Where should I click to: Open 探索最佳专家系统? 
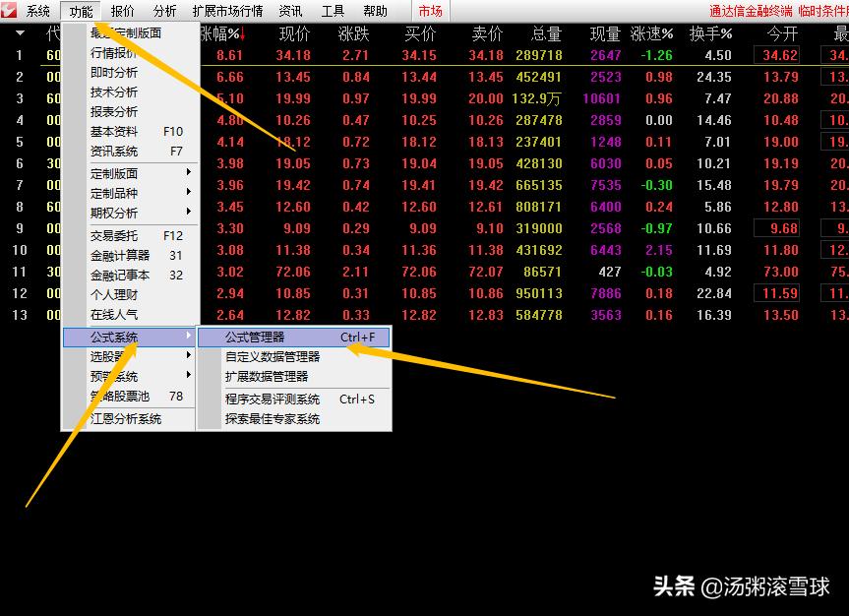point(273,420)
